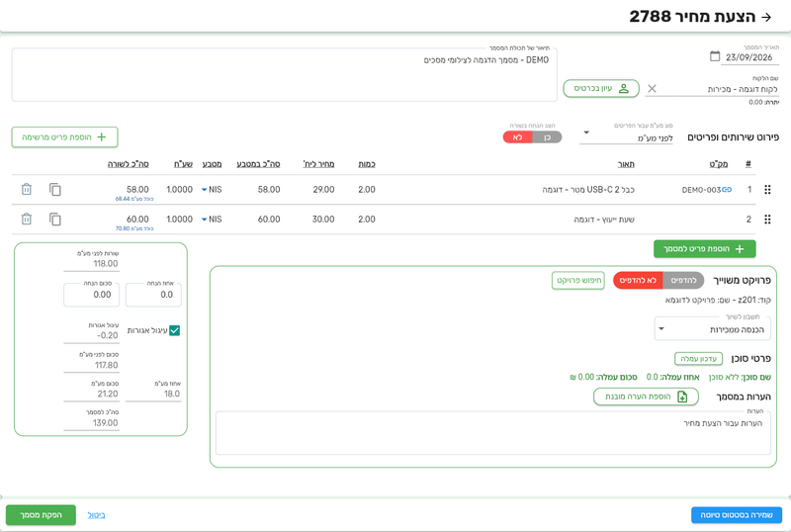Duplicate the USB-C cable line

(55, 190)
